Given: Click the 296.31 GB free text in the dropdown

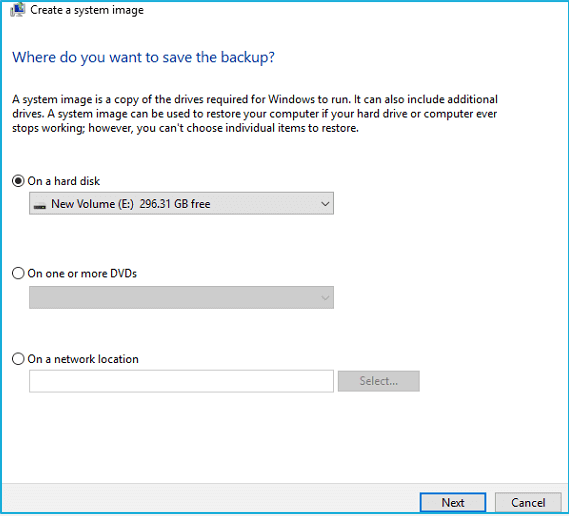Looking at the screenshot, I should 175,204.
